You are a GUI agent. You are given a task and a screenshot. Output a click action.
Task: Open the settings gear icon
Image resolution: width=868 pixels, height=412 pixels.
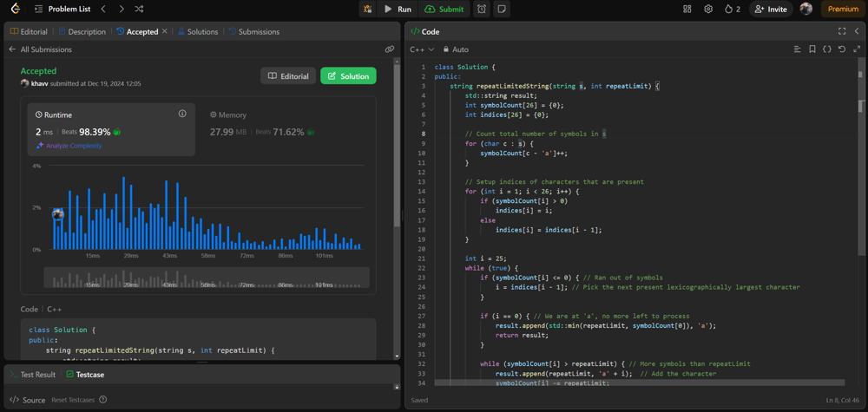coord(708,10)
